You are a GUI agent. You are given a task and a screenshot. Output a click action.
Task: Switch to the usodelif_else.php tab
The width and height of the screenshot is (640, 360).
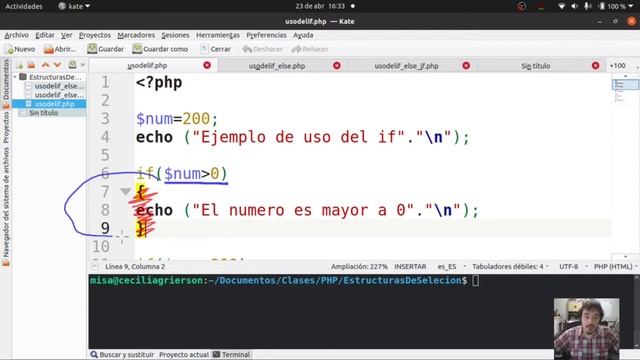277,66
